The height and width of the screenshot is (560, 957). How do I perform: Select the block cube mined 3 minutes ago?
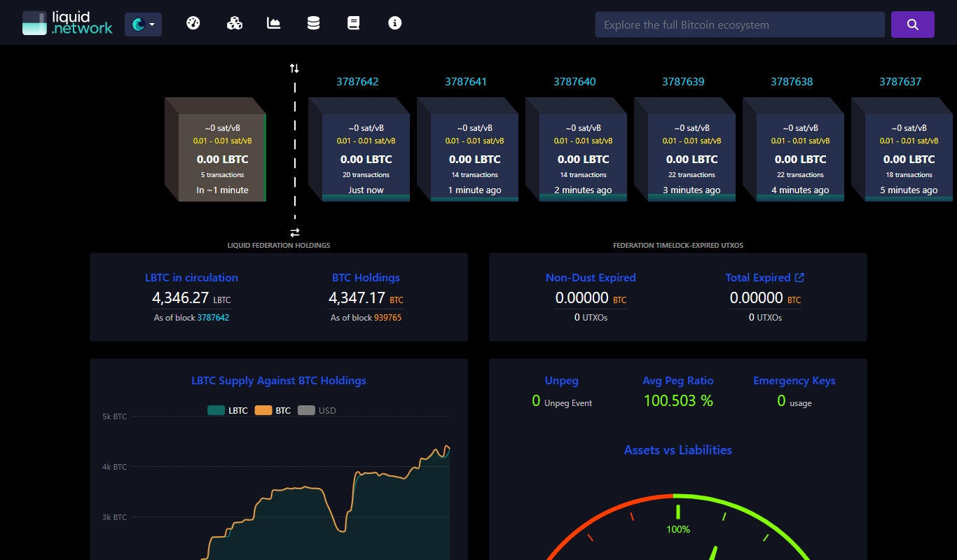[685, 149]
